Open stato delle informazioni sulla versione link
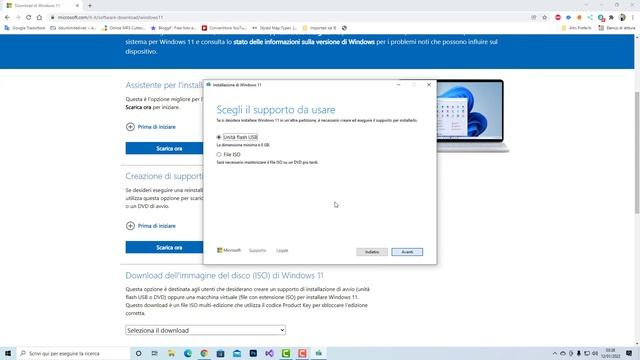This screenshot has width=640, height=360. pos(304,42)
